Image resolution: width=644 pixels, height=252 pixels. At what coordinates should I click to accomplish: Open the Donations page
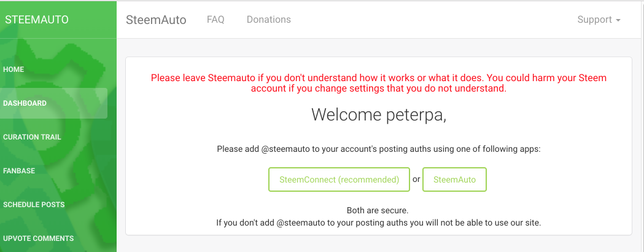point(269,19)
